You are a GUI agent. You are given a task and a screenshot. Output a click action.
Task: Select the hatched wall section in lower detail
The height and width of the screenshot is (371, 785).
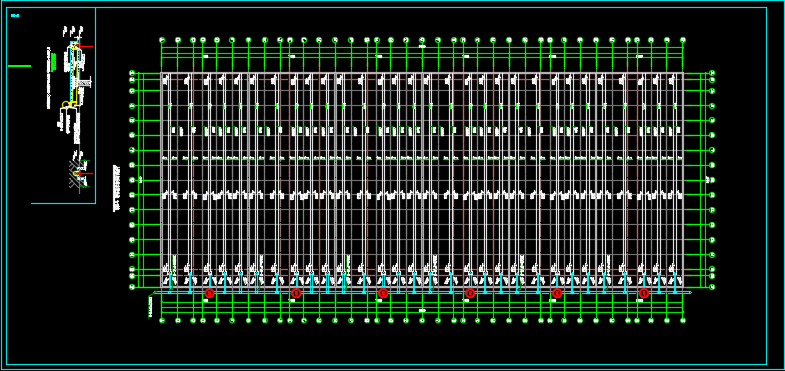pyautogui.click(x=75, y=175)
